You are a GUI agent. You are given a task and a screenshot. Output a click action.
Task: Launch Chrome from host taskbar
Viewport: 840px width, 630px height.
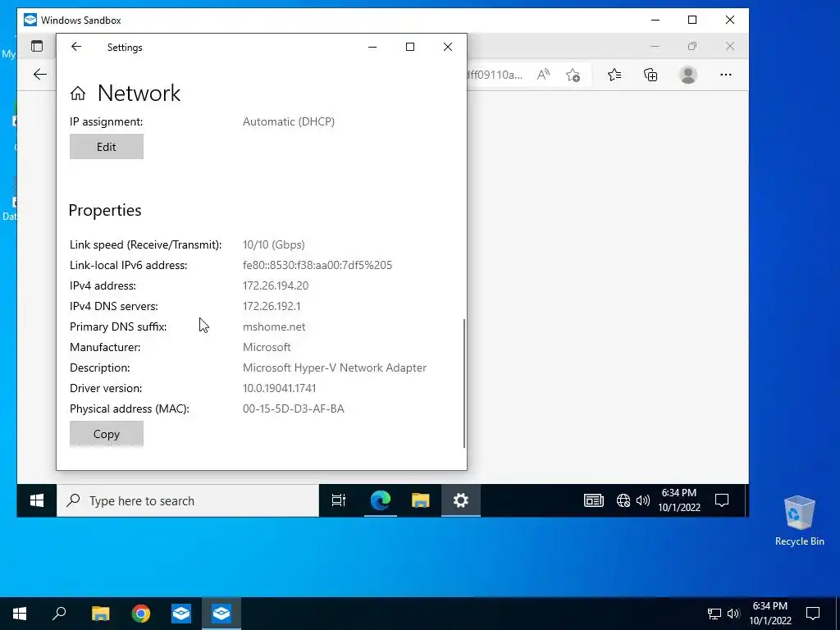click(141, 614)
